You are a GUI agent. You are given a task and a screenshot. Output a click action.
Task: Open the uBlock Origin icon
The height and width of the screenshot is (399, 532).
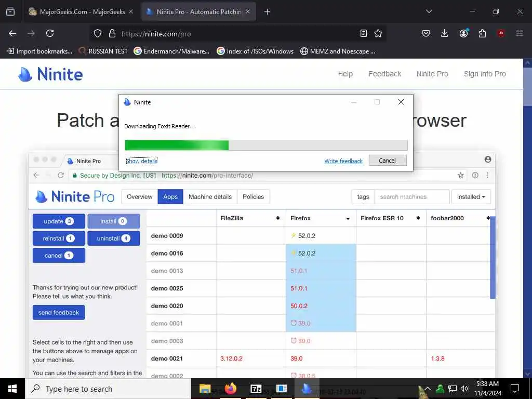[500, 33]
